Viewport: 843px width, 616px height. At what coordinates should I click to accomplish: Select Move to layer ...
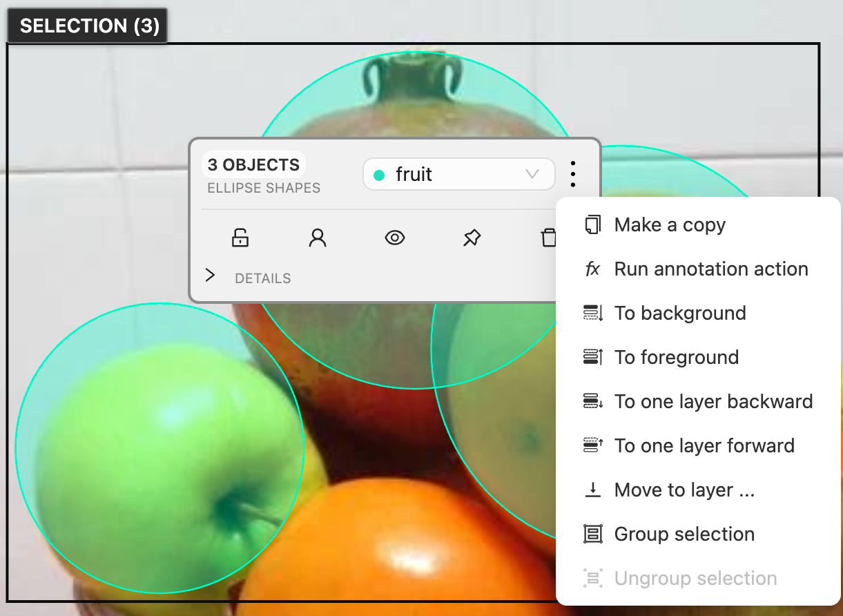pos(699,490)
